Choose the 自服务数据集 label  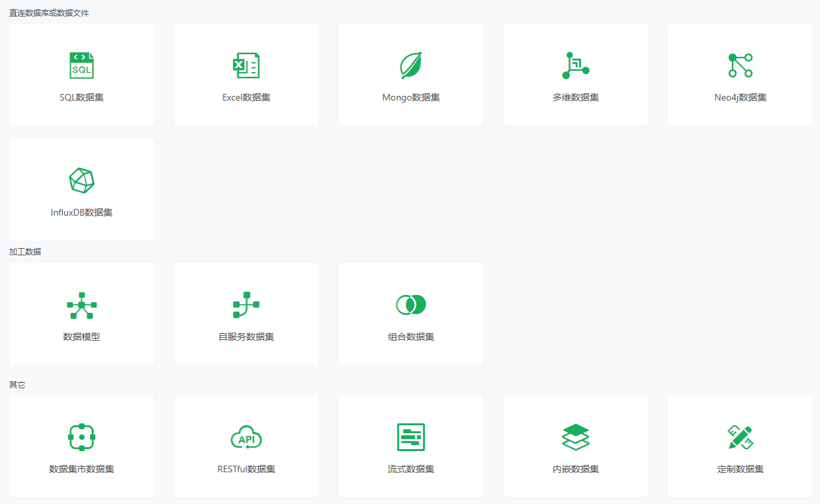(x=246, y=337)
